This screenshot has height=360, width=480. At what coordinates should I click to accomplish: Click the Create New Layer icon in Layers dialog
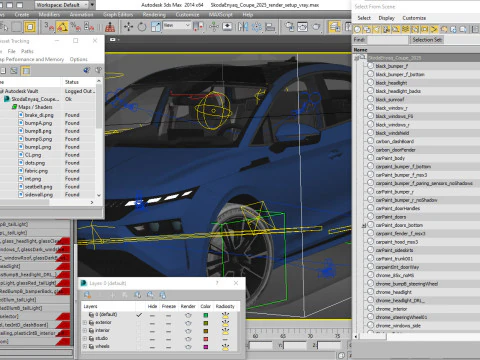pyautogui.click(x=88, y=295)
